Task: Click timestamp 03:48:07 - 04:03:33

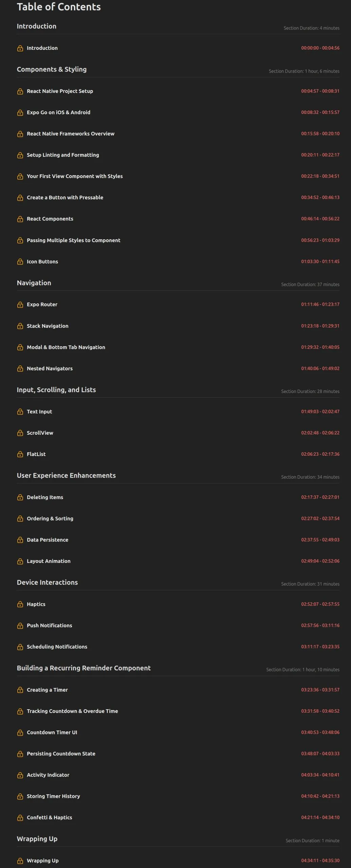Action: 320,753
